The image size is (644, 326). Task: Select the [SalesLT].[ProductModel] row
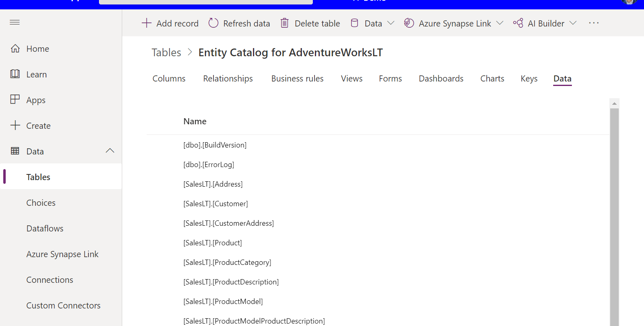pos(378,301)
